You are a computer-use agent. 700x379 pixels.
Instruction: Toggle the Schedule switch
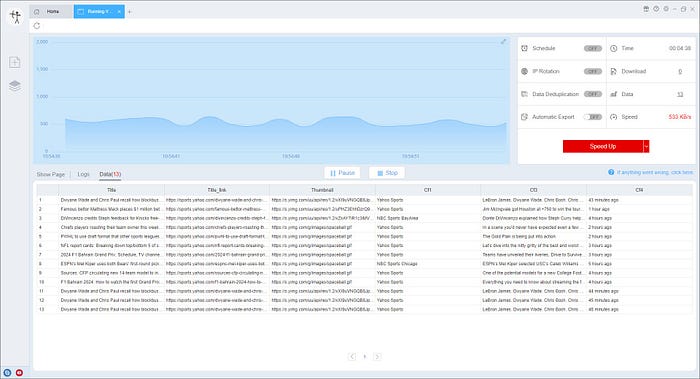pos(593,48)
